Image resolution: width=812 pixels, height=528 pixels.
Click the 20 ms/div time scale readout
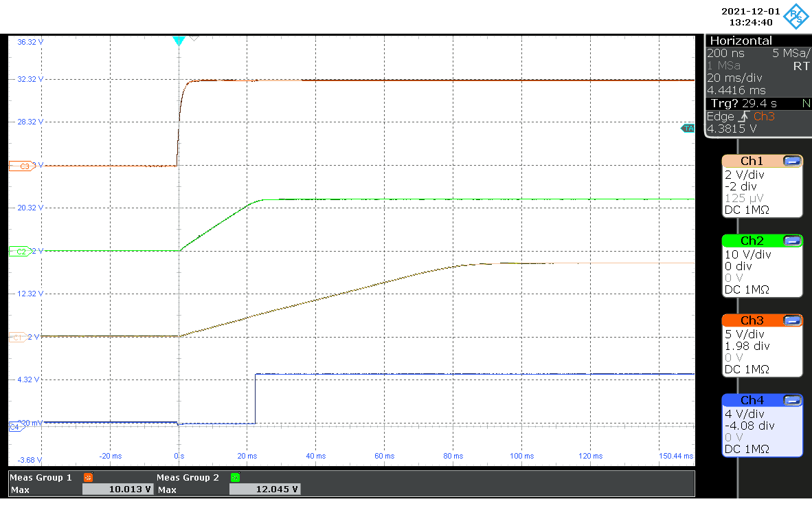(x=732, y=78)
